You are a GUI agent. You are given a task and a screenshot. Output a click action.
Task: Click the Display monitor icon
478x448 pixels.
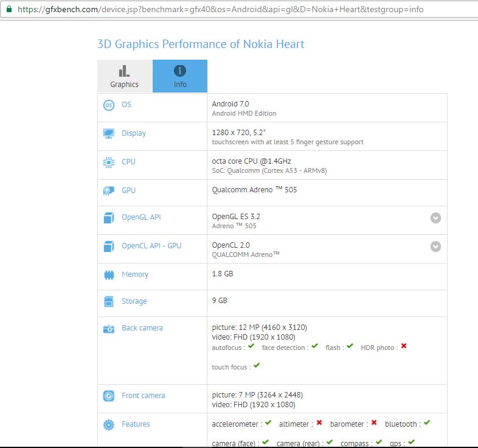pos(109,133)
